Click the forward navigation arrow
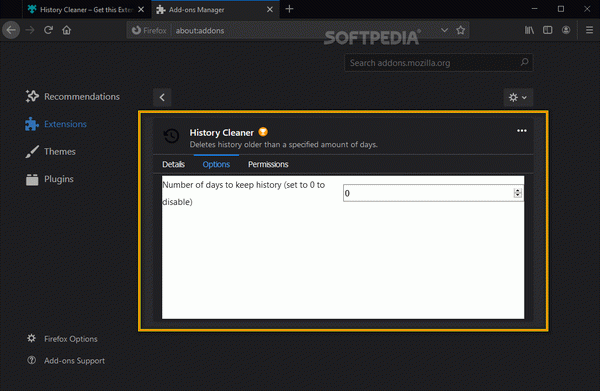This screenshot has width=600, height=391. pos(30,30)
